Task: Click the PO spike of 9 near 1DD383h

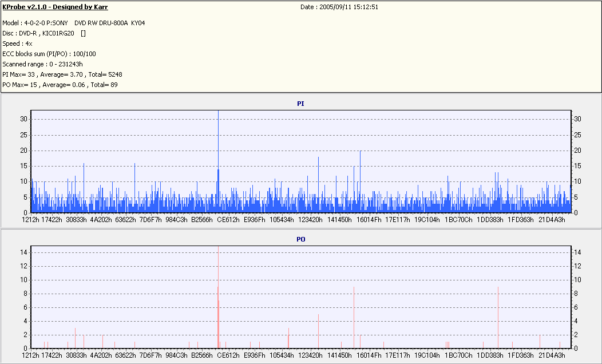Action: (498, 318)
